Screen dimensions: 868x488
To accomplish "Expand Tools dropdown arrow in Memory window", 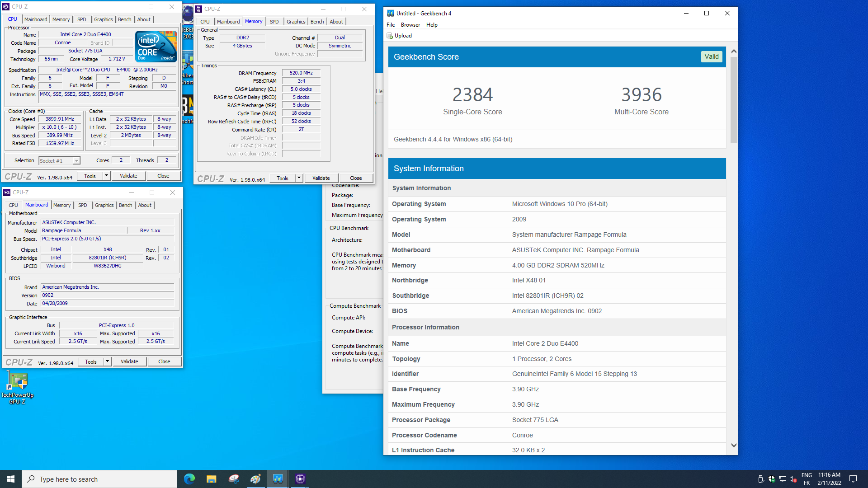I will pyautogui.click(x=299, y=178).
